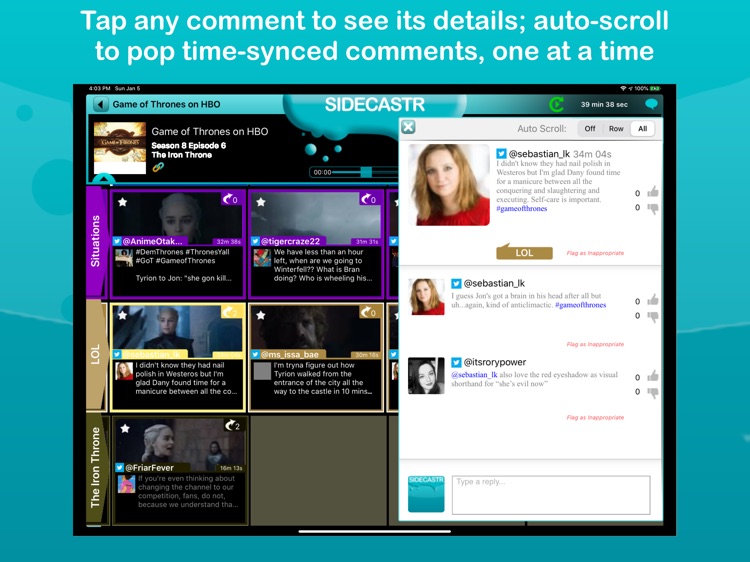Close the comment detail panel
Image resolution: width=750 pixels, height=562 pixels.
[x=408, y=127]
